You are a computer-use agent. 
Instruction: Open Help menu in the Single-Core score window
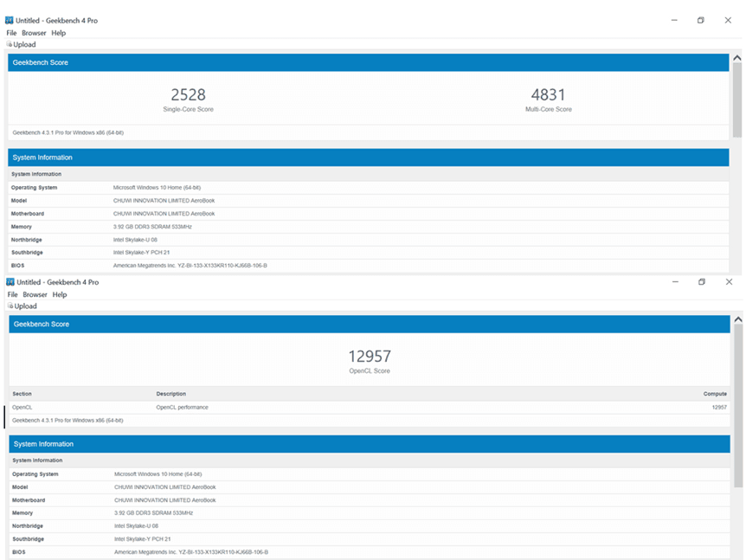click(x=59, y=33)
